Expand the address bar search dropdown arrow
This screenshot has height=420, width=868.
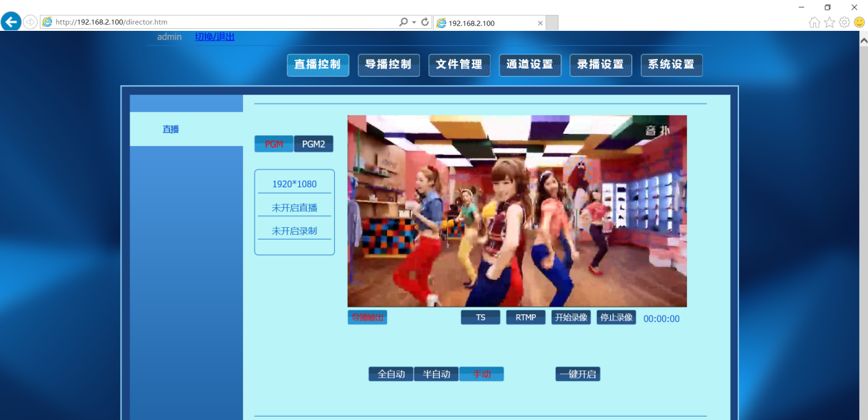(414, 22)
